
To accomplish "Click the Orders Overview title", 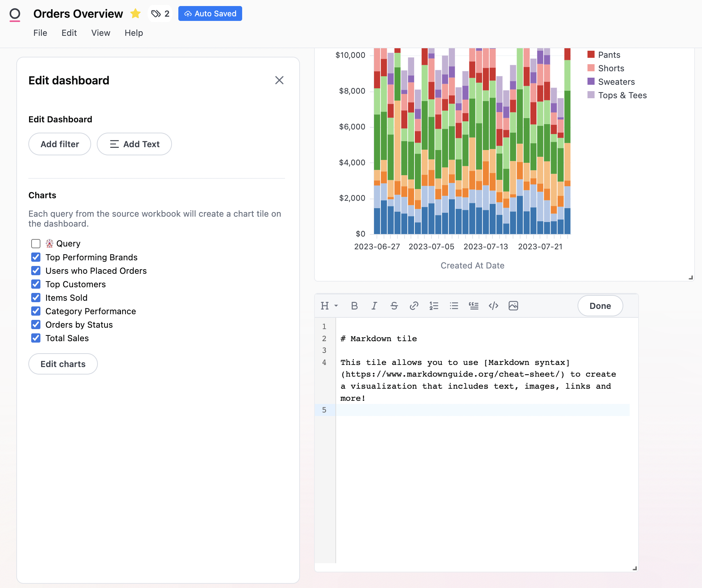I will pos(78,14).
